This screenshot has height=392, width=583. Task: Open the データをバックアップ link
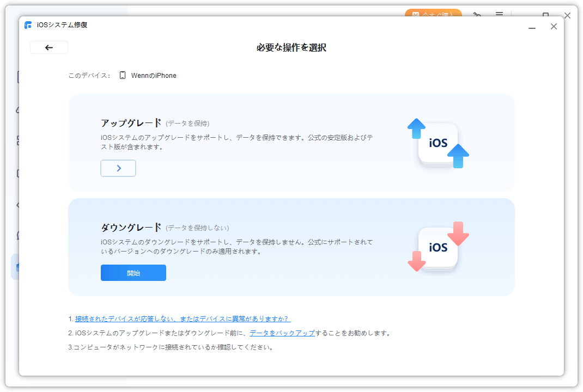[282, 333]
